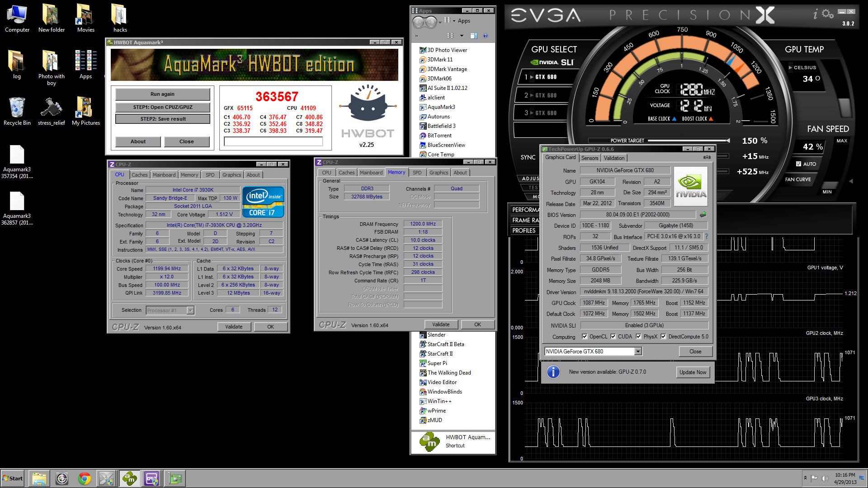Open the Movies folder on desktop
868x488 pixels.
85,19
